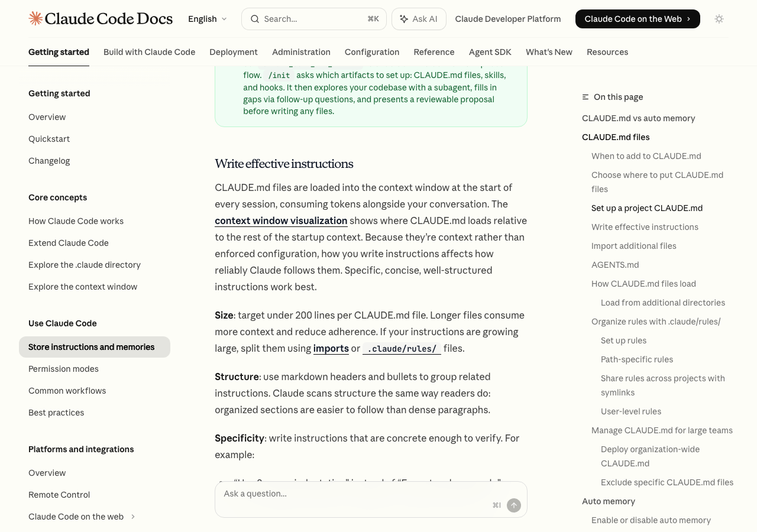The image size is (757, 532).
Task: Type in the Ask a question field
Action: (x=355, y=494)
